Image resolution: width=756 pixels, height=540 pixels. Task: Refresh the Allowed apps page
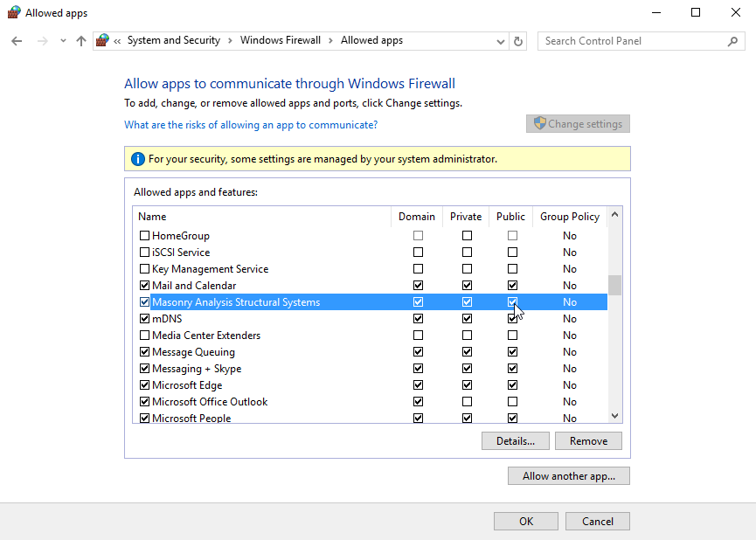coord(517,41)
